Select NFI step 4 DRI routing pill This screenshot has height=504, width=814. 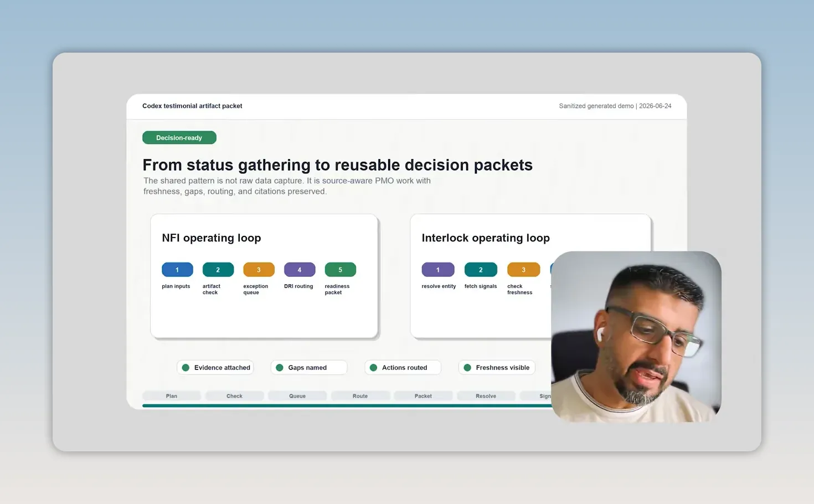pos(300,270)
